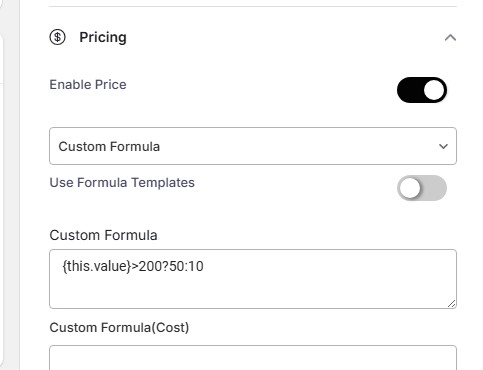Click the Enable Price label text
The height and width of the screenshot is (370, 483).
pyautogui.click(x=88, y=85)
